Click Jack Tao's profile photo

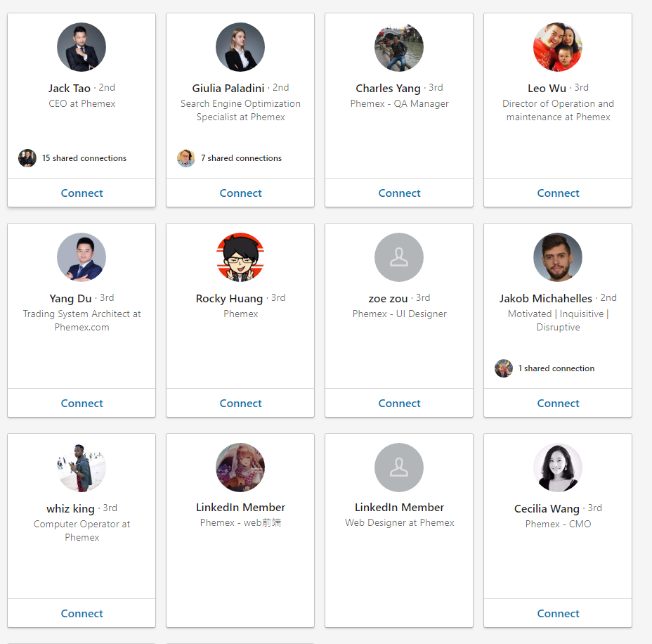point(81,47)
